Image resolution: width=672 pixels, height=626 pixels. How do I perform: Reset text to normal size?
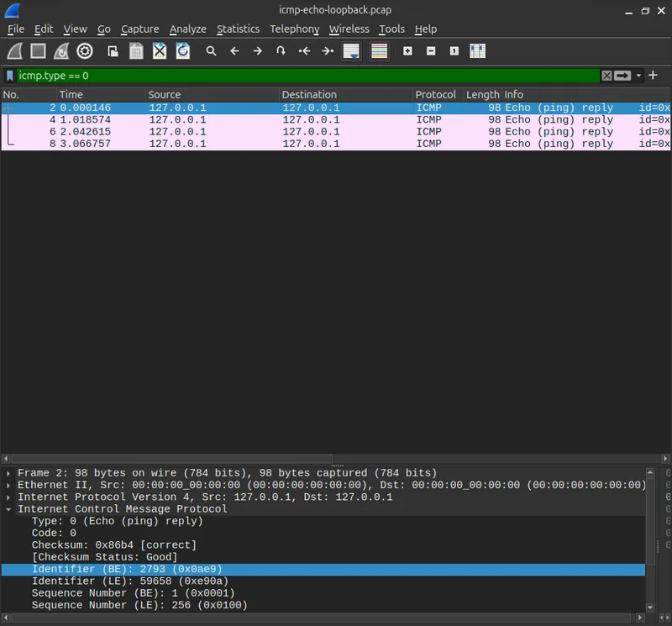click(454, 51)
